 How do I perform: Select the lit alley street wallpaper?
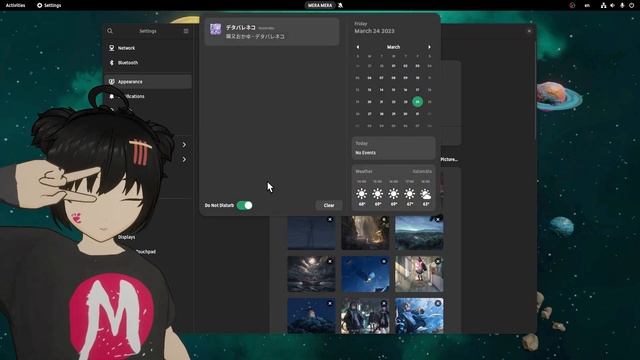click(x=365, y=233)
